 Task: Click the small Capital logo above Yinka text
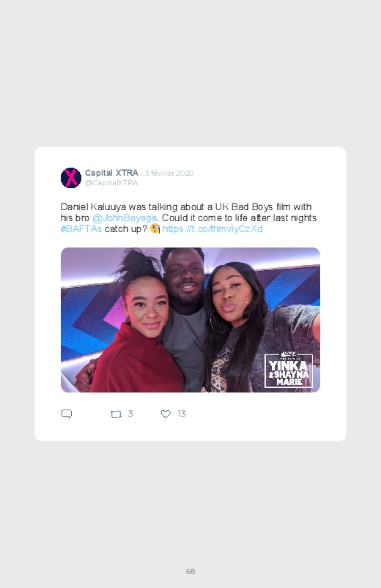tap(288, 354)
